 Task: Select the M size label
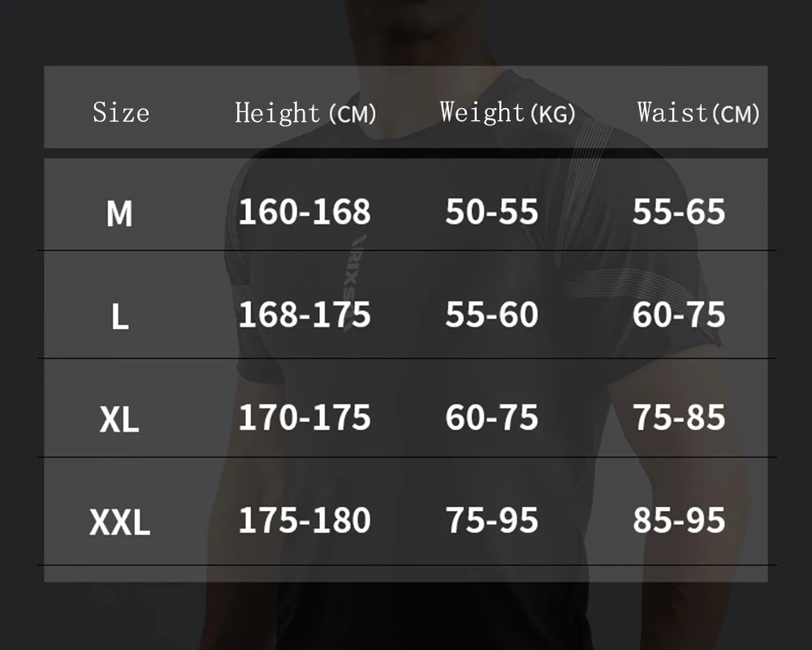119,213
